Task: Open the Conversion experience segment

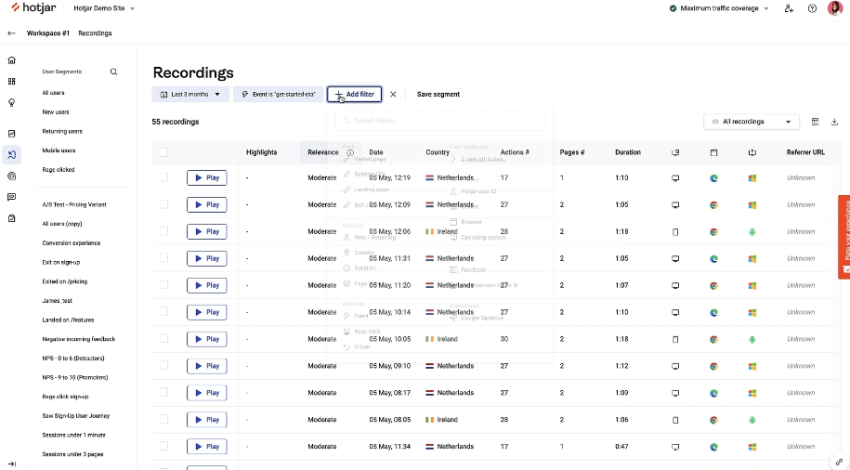Action: [71, 243]
